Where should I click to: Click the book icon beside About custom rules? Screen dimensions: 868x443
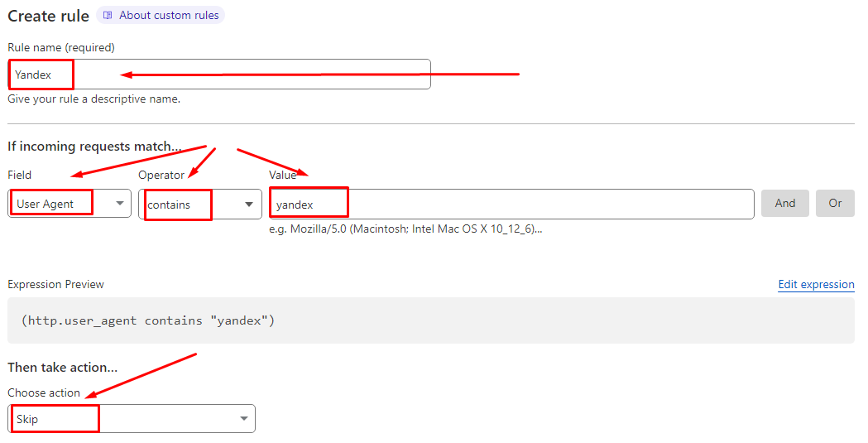(x=108, y=15)
